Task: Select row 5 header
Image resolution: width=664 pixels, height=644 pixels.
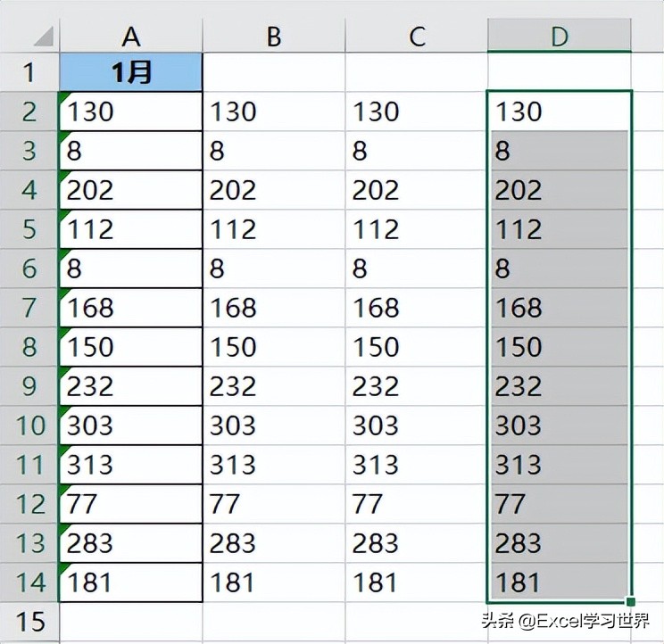Action: point(29,229)
